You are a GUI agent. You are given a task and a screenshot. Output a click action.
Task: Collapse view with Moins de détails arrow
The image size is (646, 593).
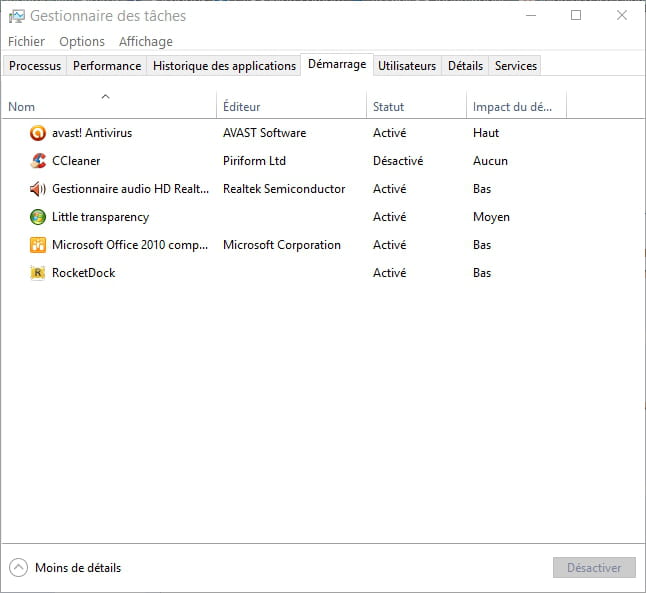19,568
